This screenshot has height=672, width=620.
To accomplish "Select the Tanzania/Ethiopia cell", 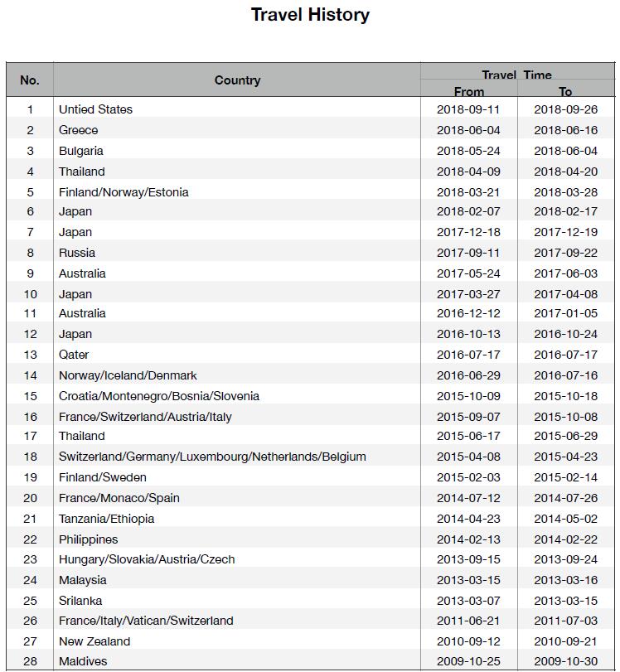I will tap(106, 519).
